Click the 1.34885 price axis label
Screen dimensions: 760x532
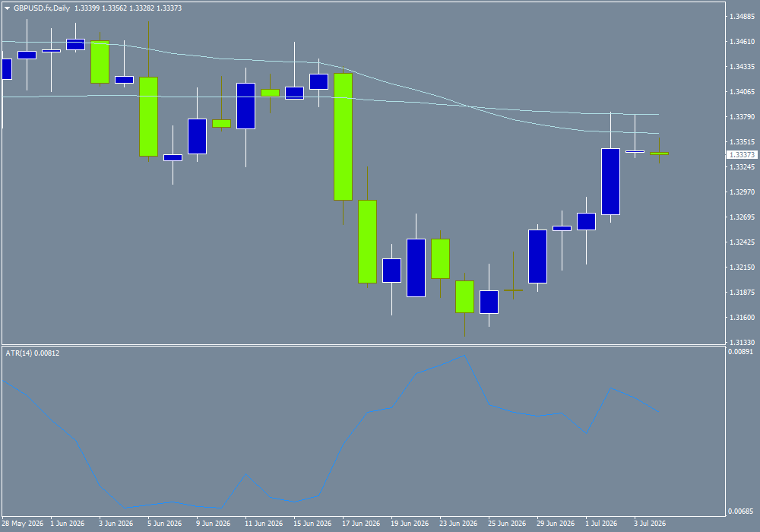pyautogui.click(x=742, y=17)
